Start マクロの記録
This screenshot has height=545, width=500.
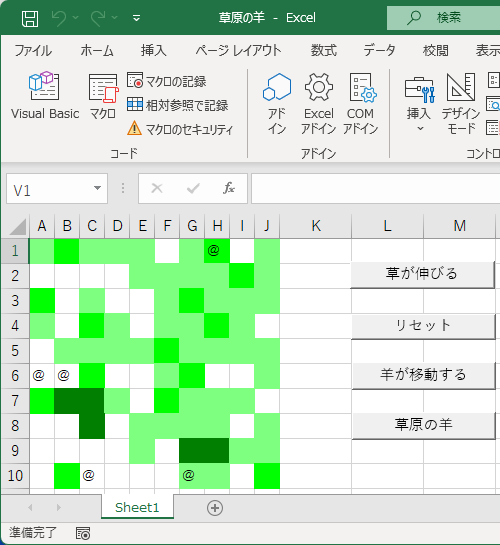(x=166, y=81)
